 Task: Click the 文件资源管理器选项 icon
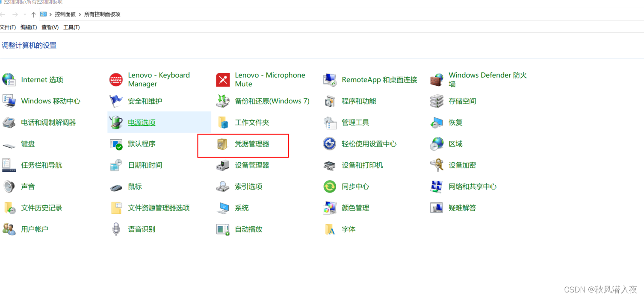pyautogui.click(x=116, y=207)
